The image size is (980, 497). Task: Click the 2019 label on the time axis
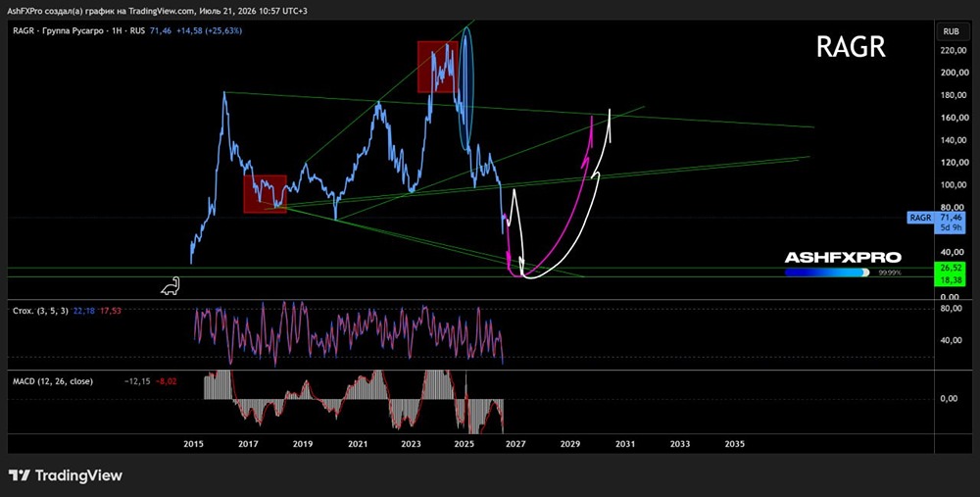(303, 444)
